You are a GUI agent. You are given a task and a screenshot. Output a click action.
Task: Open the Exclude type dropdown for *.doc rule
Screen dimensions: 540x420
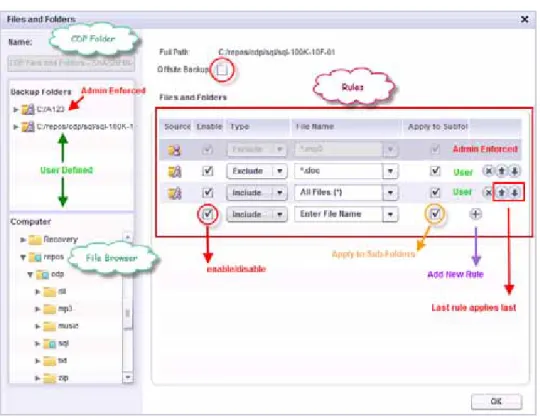(257, 171)
